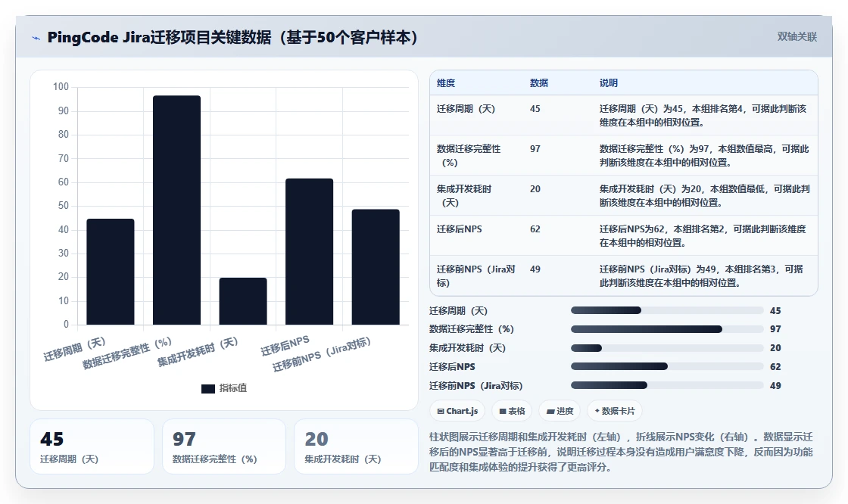Click the description stating 本组排名第4
The height and width of the screenshot is (504, 848).
click(703, 115)
